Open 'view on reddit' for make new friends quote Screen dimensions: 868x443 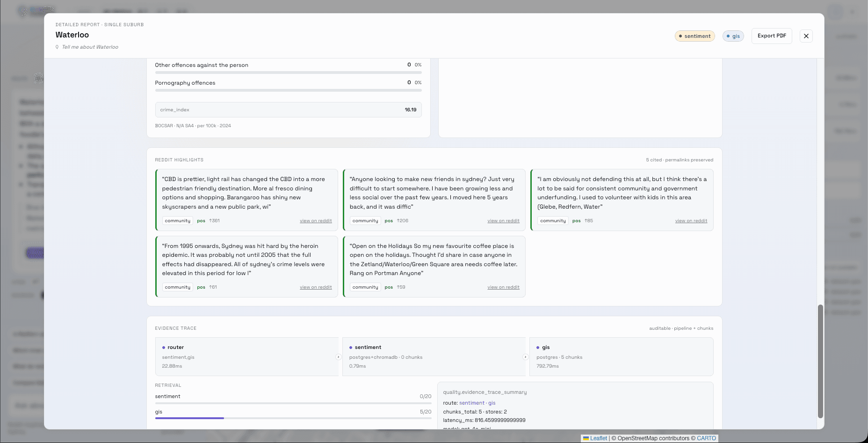(x=503, y=221)
